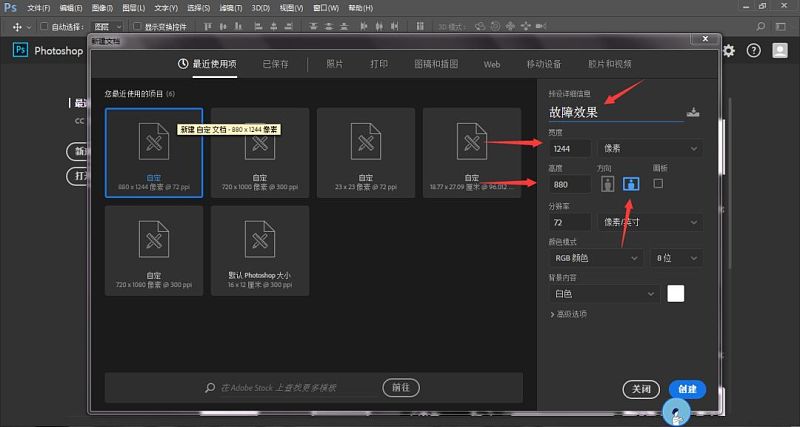Open the help question mark icon
This screenshot has width=800, height=427.
click(x=754, y=50)
